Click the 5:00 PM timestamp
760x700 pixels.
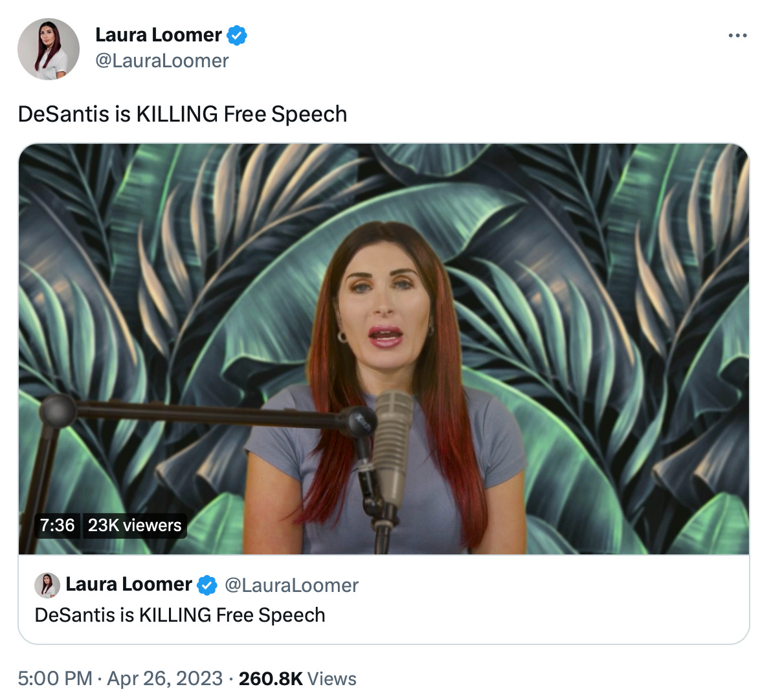click(x=55, y=679)
